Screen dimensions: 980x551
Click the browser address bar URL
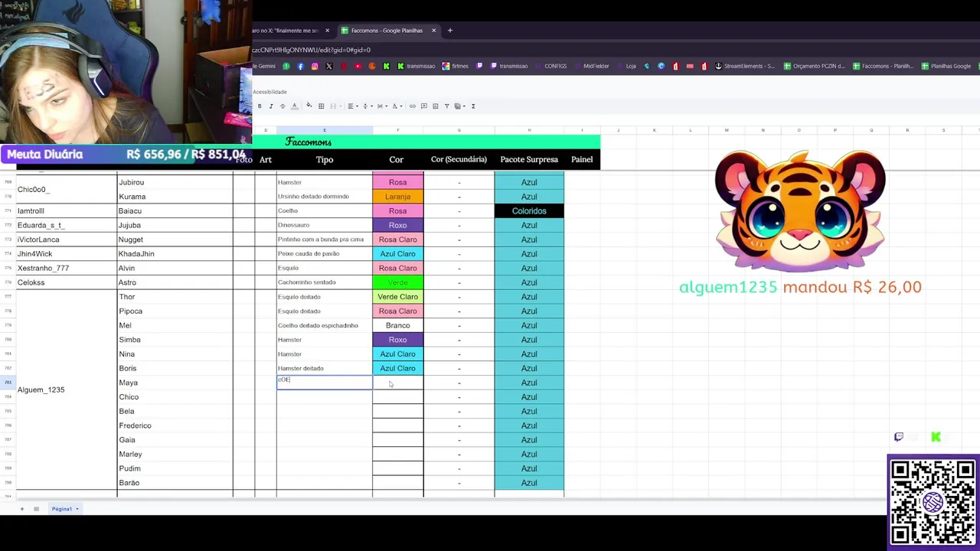pyautogui.click(x=312, y=50)
